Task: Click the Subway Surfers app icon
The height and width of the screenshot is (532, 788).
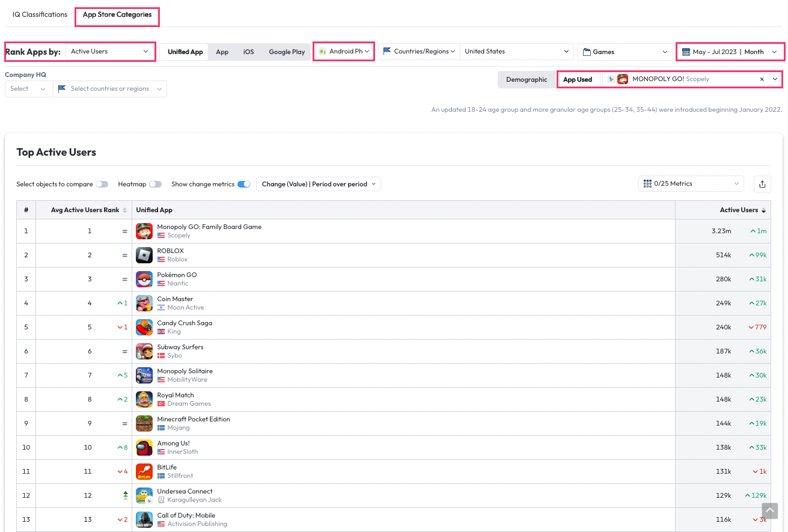Action: [144, 351]
